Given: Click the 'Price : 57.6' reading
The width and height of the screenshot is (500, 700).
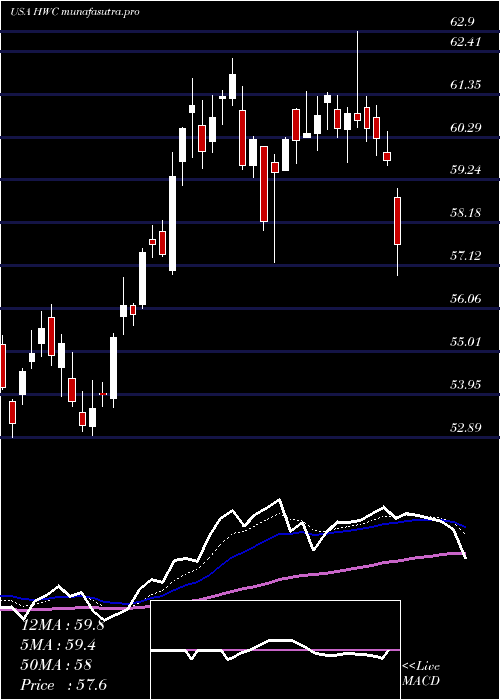Looking at the screenshot, I should tap(64, 685).
